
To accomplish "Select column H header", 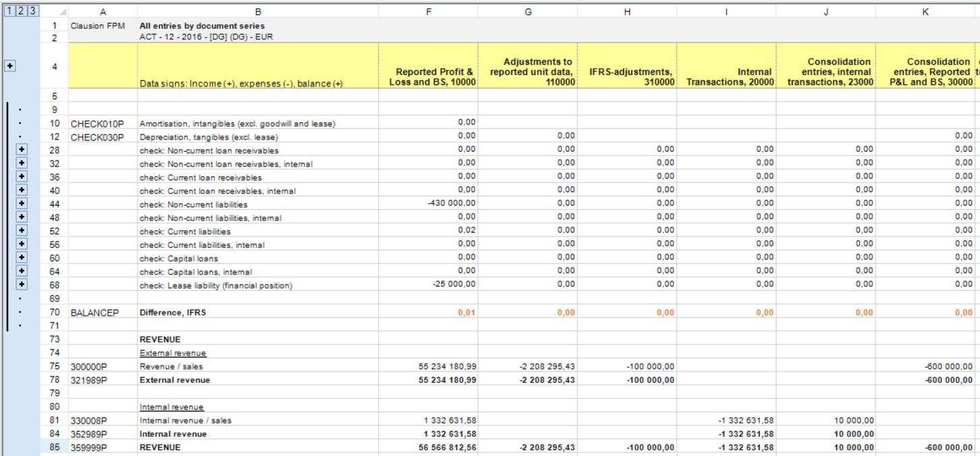I will pos(627,12).
